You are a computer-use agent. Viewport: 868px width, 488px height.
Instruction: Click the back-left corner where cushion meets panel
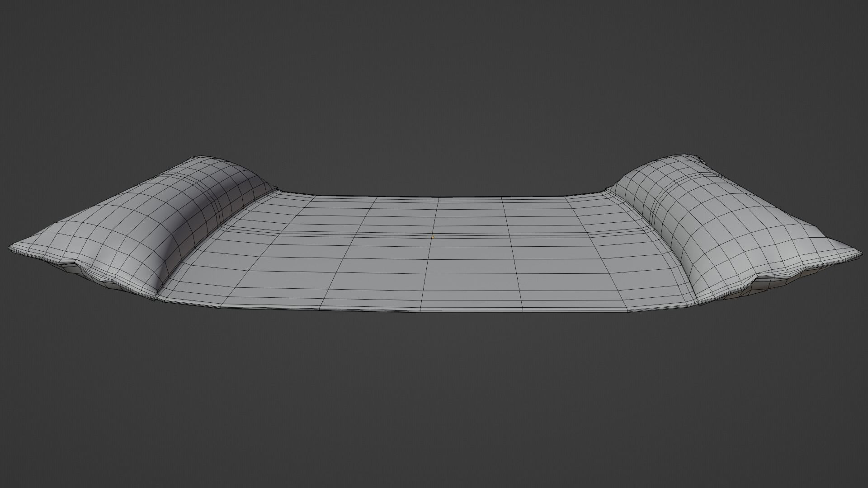click(x=277, y=190)
